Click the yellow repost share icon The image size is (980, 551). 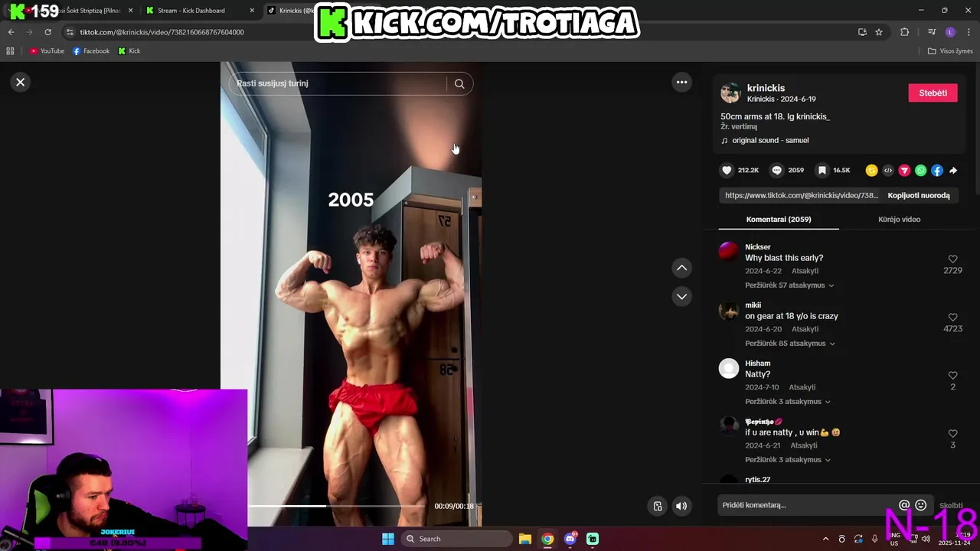click(x=871, y=171)
